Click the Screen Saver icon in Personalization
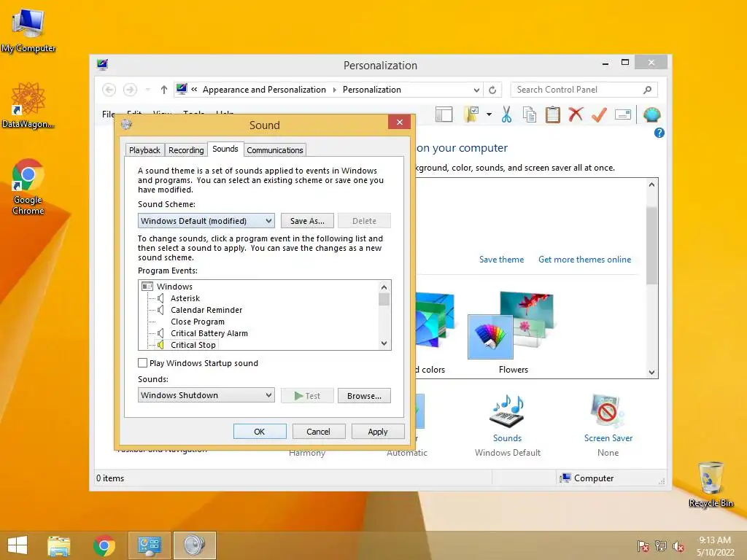747x560 pixels. point(608,411)
